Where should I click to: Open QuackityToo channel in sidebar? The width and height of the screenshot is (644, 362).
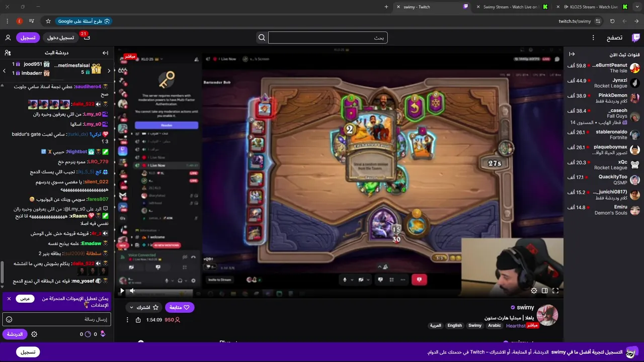[603, 179]
